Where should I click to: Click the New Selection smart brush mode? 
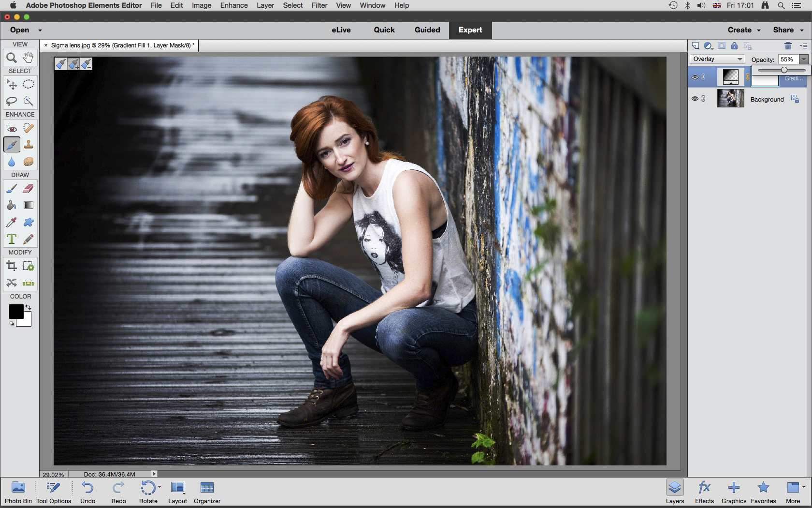click(x=61, y=64)
